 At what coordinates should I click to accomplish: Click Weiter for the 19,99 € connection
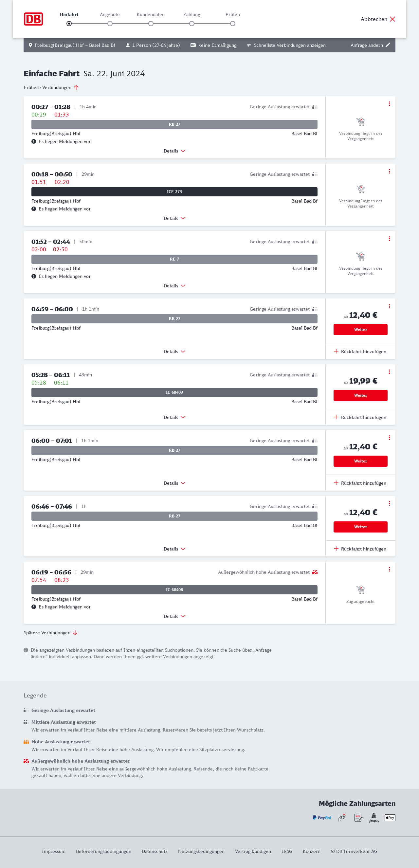(360, 395)
